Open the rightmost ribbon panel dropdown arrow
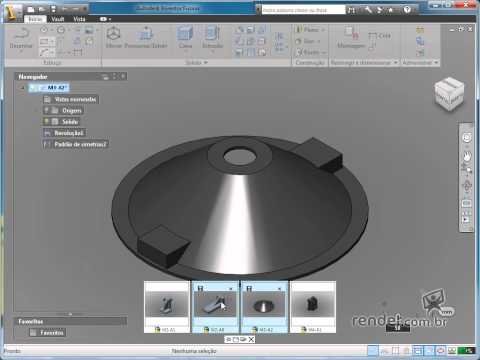 pyautogui.click(x=436, y=62)
